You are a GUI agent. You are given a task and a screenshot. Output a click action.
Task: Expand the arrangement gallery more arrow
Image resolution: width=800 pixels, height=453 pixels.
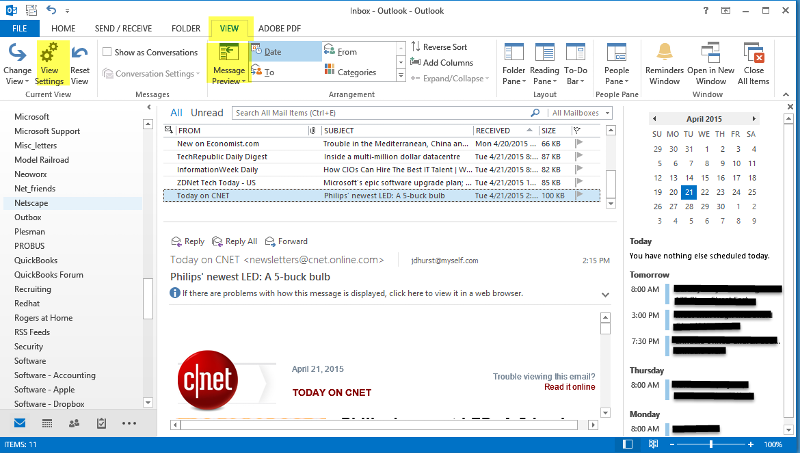[401, 76]
